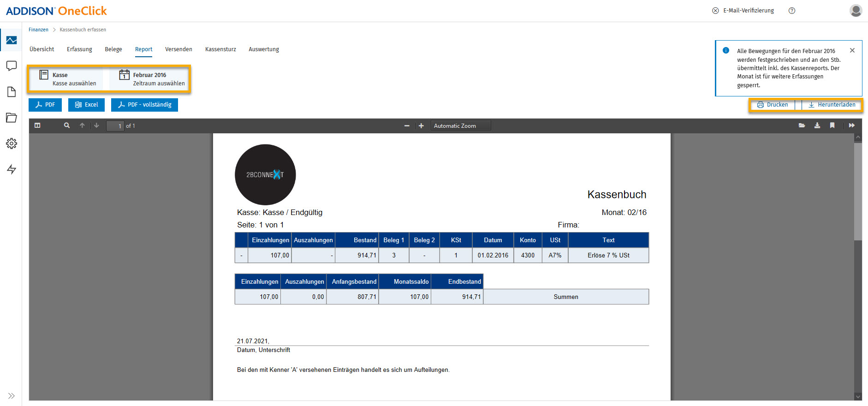868x406 pixels.
Task: Switch to Belege tab
Action: click(113, 49)
